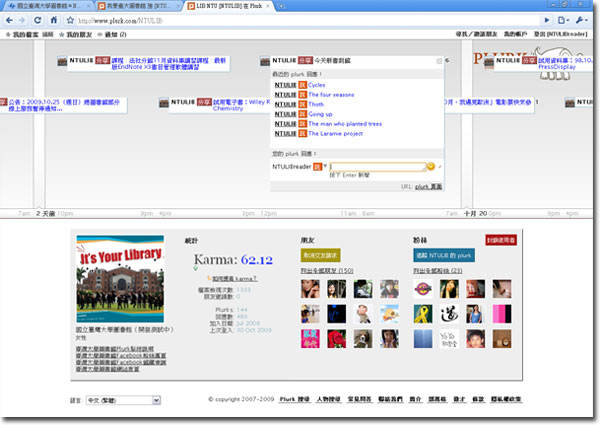600x425 pixels.
Task: Click The four seasons response
Action: point(331,94)
